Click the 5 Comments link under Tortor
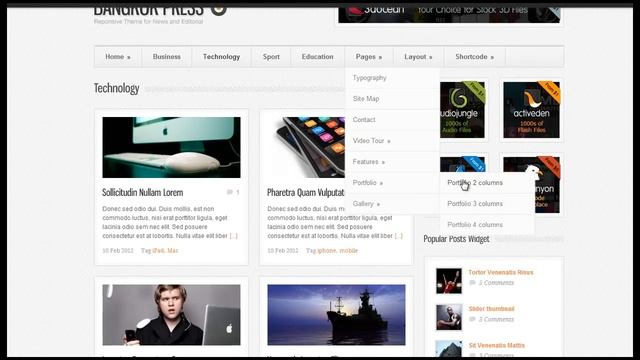 click(x=496, y=283)
